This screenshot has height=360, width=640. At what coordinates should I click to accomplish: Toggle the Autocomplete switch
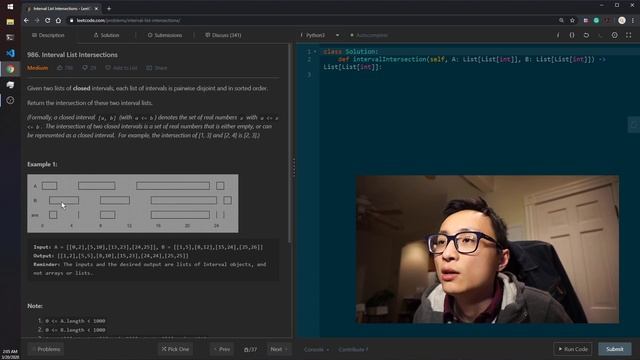point(369,35)
